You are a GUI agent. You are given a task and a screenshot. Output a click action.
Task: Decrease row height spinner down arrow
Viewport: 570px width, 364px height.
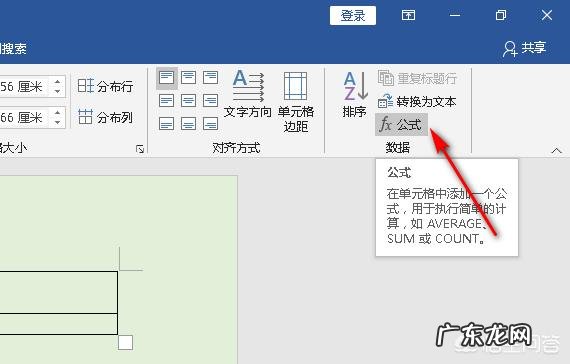click(x=57, y=91)
